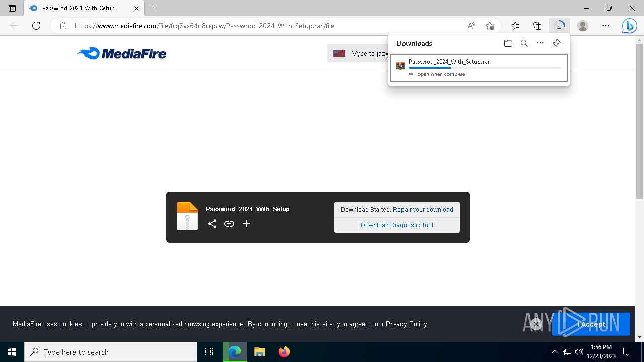Click the address bar URL
644x362 pixels.
(x=204, y=26)
